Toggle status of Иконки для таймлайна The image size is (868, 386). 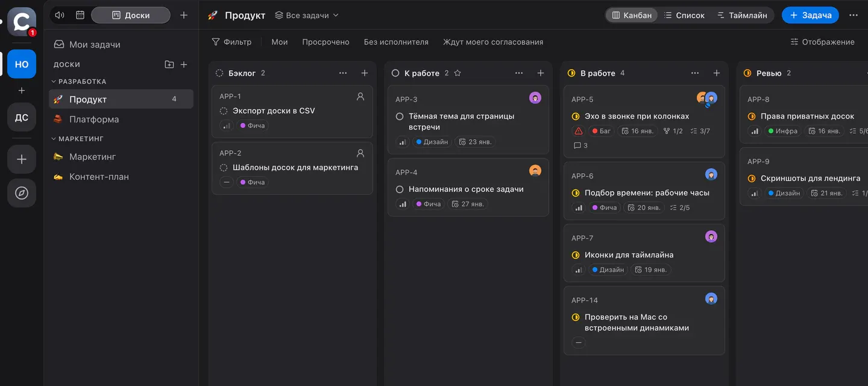click(576, 255)
